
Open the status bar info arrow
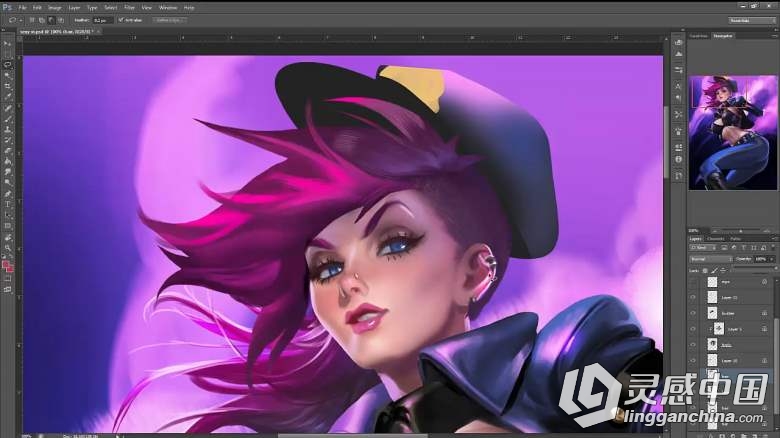click(x=118, y=436)
